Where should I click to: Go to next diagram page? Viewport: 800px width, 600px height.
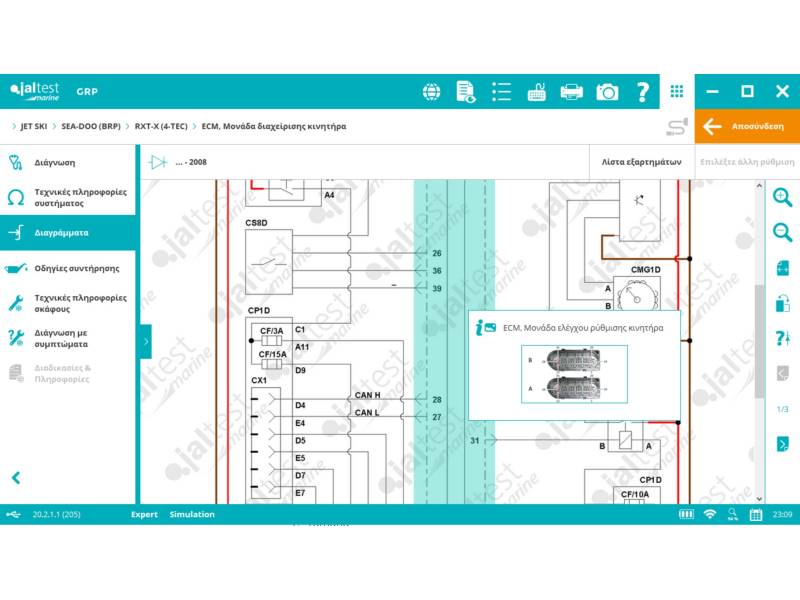point(782,444)
